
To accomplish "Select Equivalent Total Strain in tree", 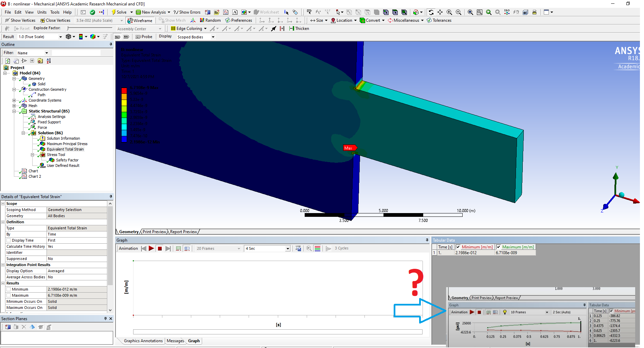I will click(x=65, y=149).
